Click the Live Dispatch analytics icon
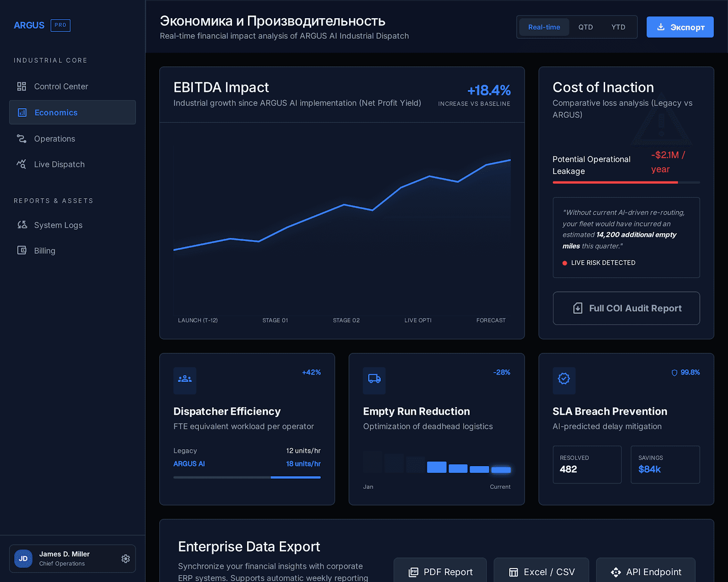Screen dimensions: 728x582 pos(21,164)
